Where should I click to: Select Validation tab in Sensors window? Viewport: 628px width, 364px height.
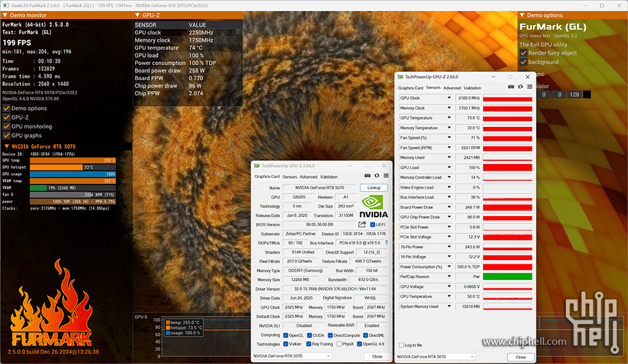click(472, 88)
